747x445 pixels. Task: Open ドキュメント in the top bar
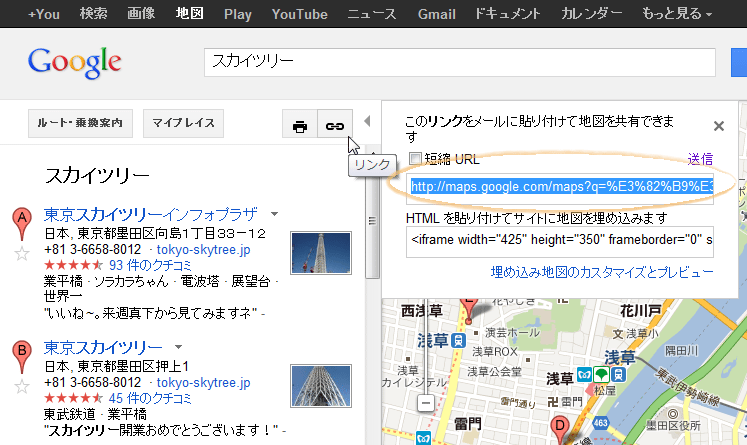[x=508, y=14]
